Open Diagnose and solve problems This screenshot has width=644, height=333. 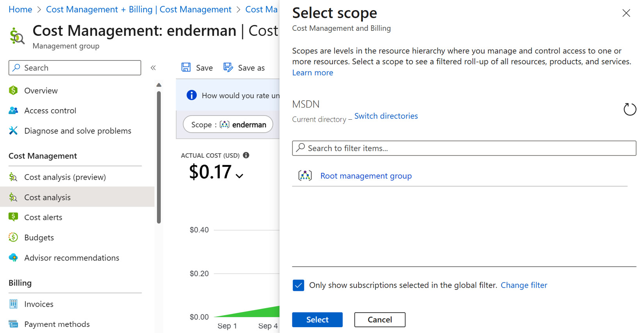77,131
